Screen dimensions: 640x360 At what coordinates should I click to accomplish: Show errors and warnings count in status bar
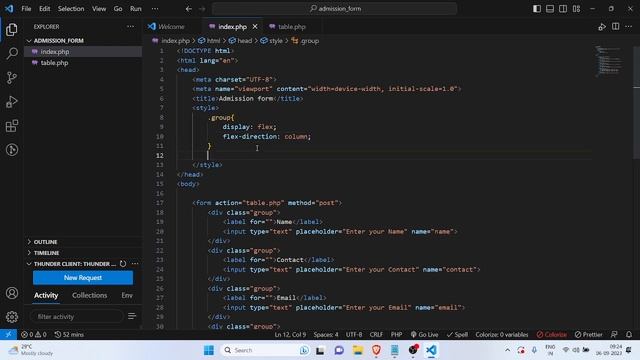pos(34,334)
